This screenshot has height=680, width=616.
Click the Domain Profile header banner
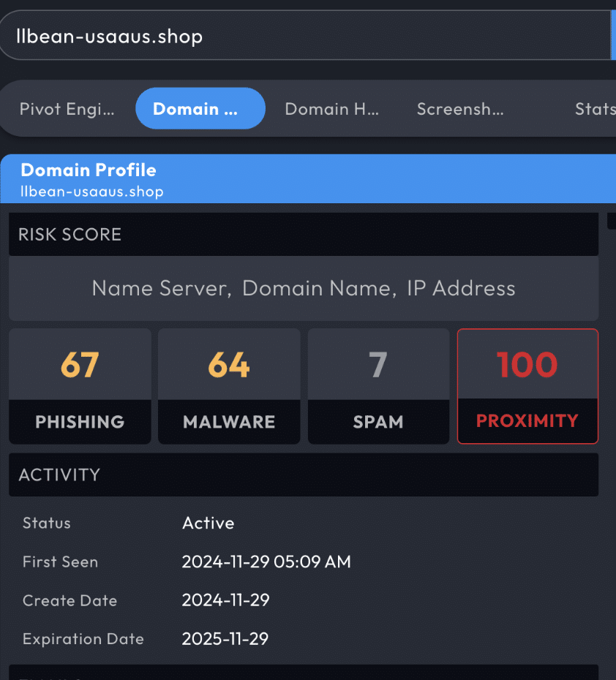tap(308, 178)
